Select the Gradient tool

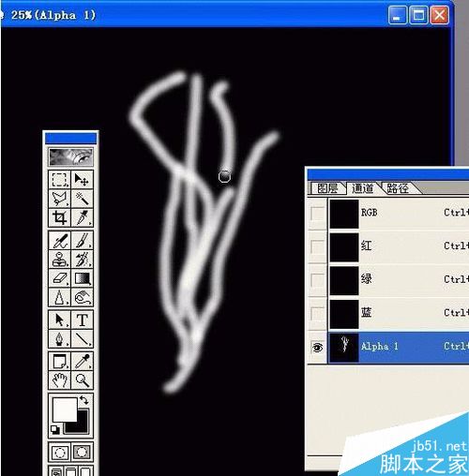click(x=82, y=278)
